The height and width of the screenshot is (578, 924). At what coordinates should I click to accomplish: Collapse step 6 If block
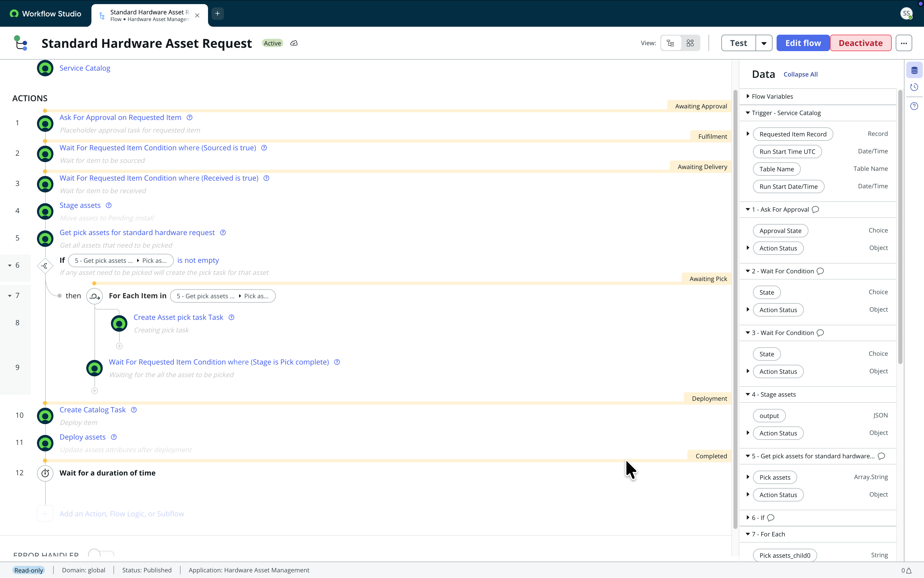10,265
